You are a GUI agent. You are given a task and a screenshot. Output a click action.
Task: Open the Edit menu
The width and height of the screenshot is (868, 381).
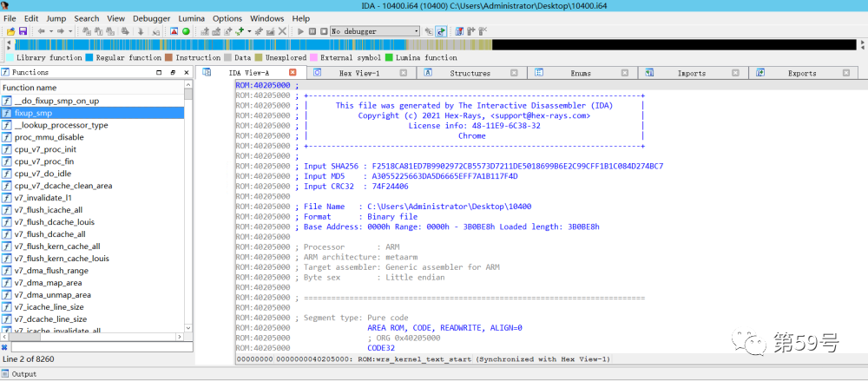31,18
